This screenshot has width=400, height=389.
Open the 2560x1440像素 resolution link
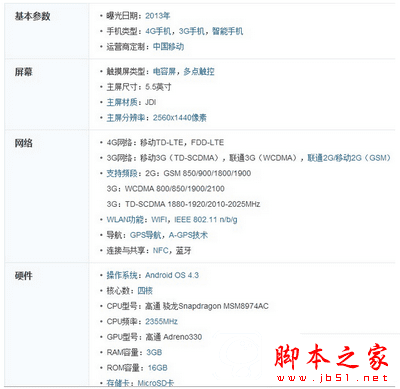(180, 118)
